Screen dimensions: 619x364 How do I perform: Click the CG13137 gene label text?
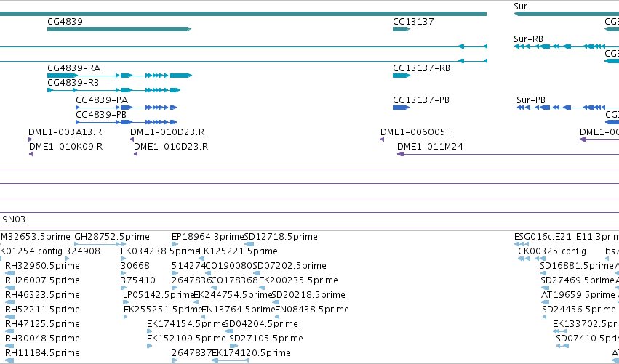(x=413, y=22)
